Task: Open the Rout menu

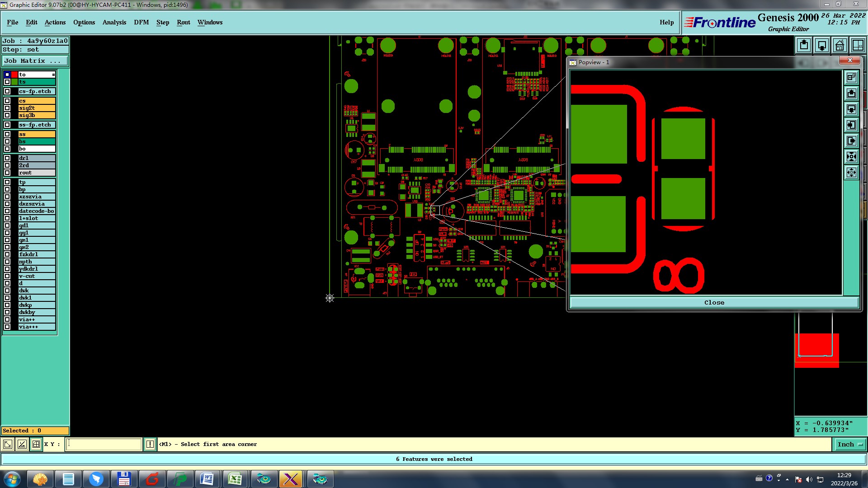Action: click(183, 22)
